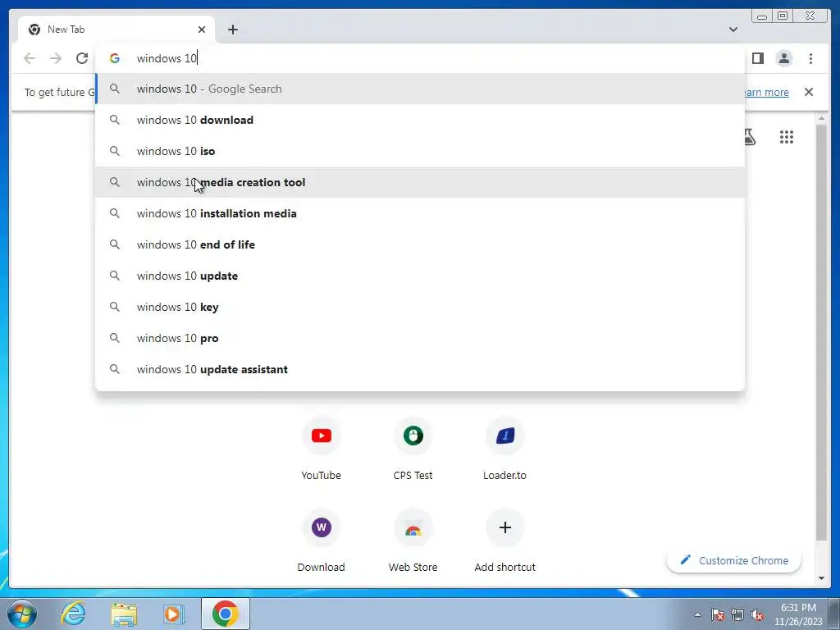Choose 'windows 10 iso' suggestion
Viewport: 840px width, 630px height.
[420, 151]
